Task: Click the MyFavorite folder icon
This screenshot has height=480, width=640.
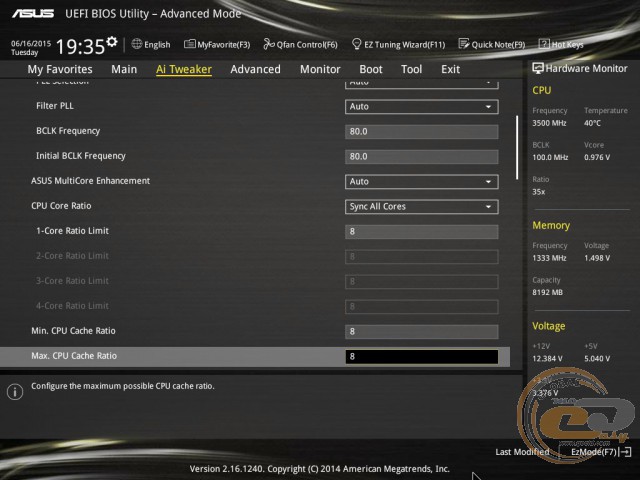Action: [x=189, y=44]
